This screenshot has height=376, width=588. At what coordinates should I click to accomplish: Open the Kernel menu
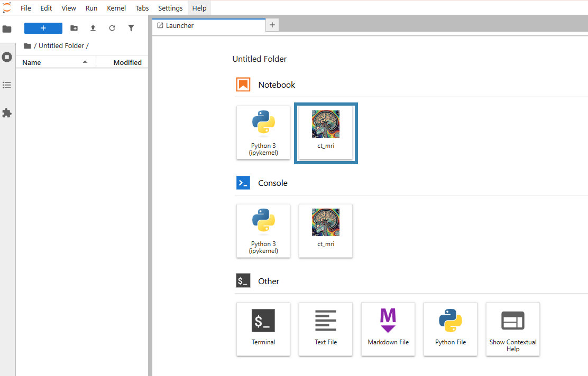116,8
